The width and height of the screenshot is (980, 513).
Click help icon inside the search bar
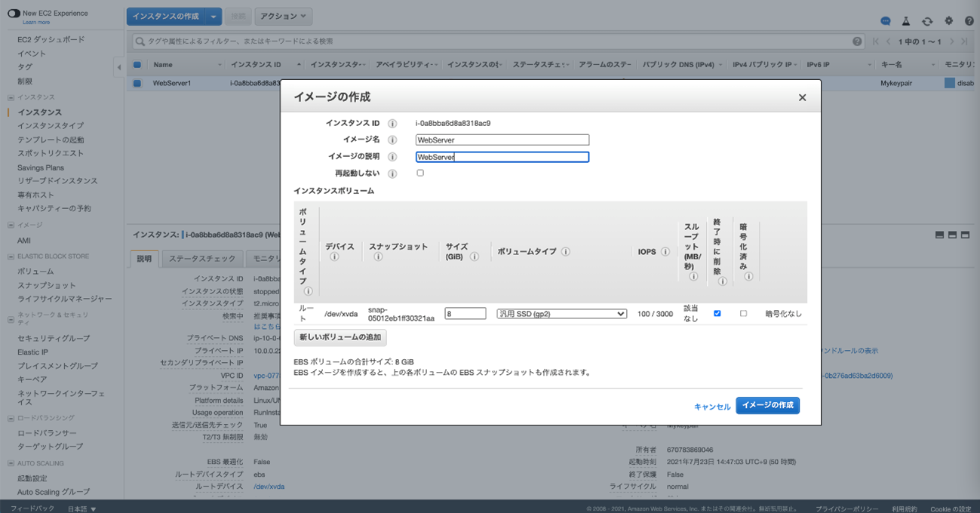coord(857,41)
